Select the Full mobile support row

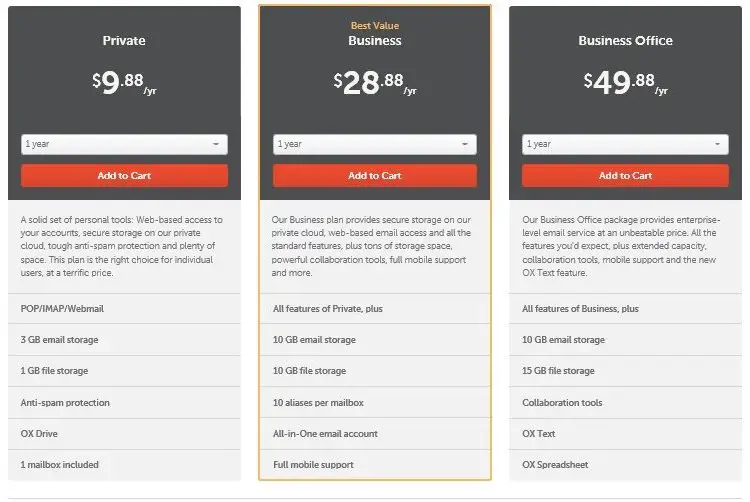(x=375, y=465)
